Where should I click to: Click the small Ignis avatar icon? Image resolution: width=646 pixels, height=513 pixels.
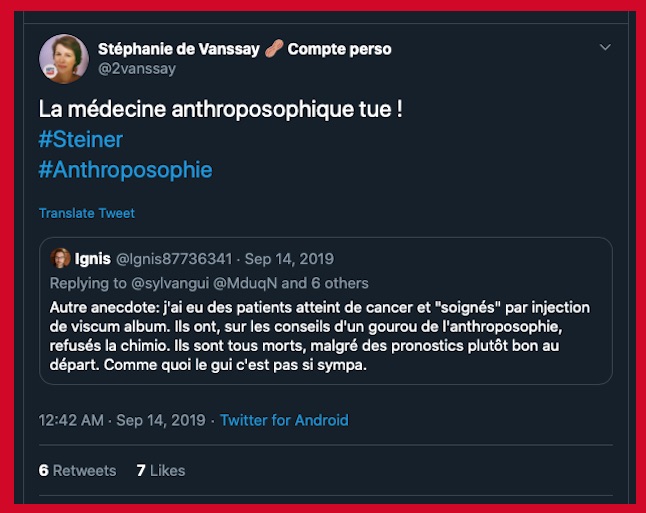coord(61,259)
